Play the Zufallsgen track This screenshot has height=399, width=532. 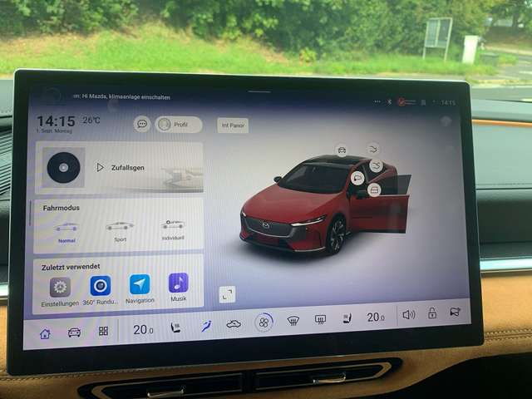pos(101,167)
